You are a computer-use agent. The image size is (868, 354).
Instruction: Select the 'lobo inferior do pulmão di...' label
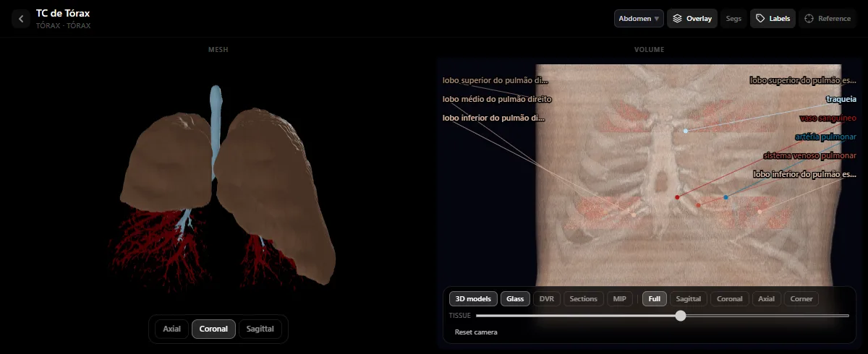click(x=494, y=118)
